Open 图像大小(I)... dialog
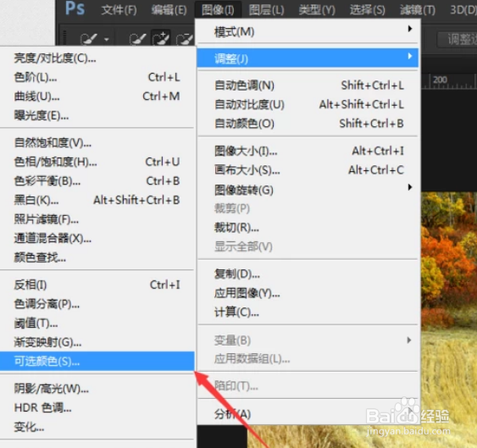Image resolution: width=477 pixels, height=448 pixels. 308,151
